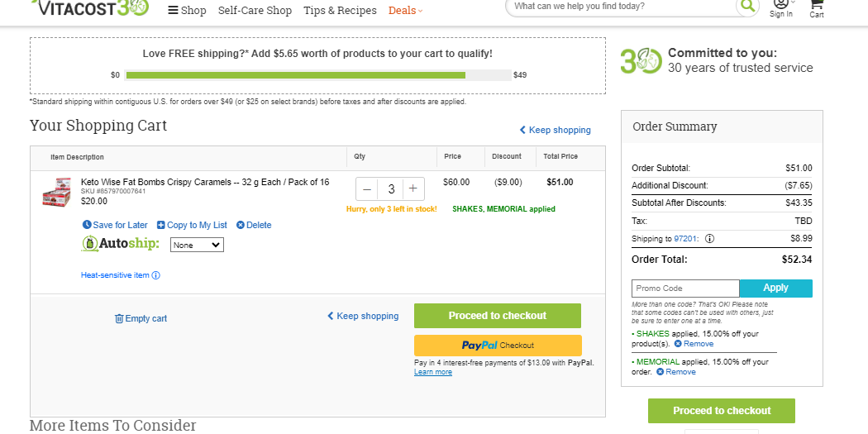Empty the cart with trash icon link

point(141,319)
